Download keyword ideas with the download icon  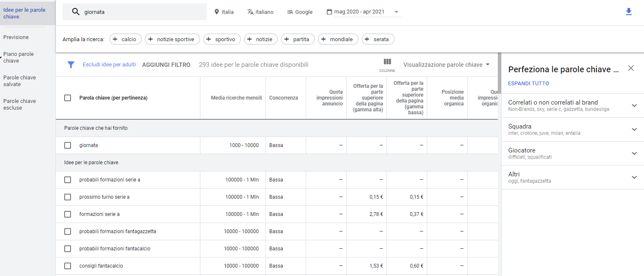tap(628, 12)
